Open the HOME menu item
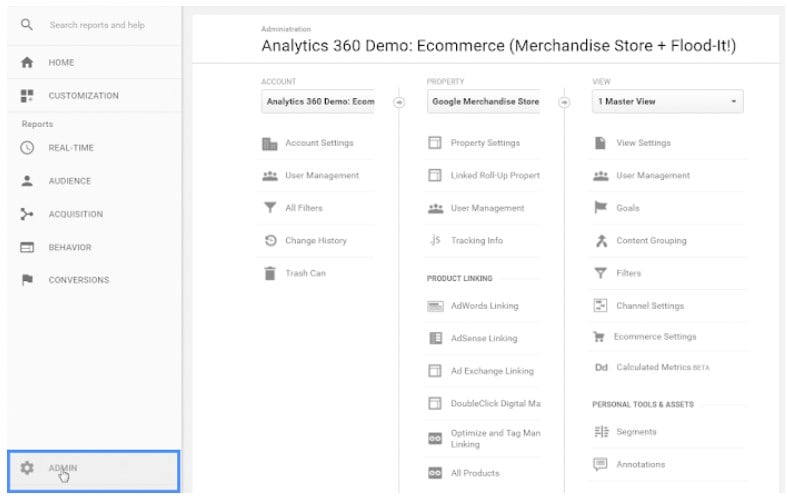This screenshot has width=788, height=496. pos(61,62)
